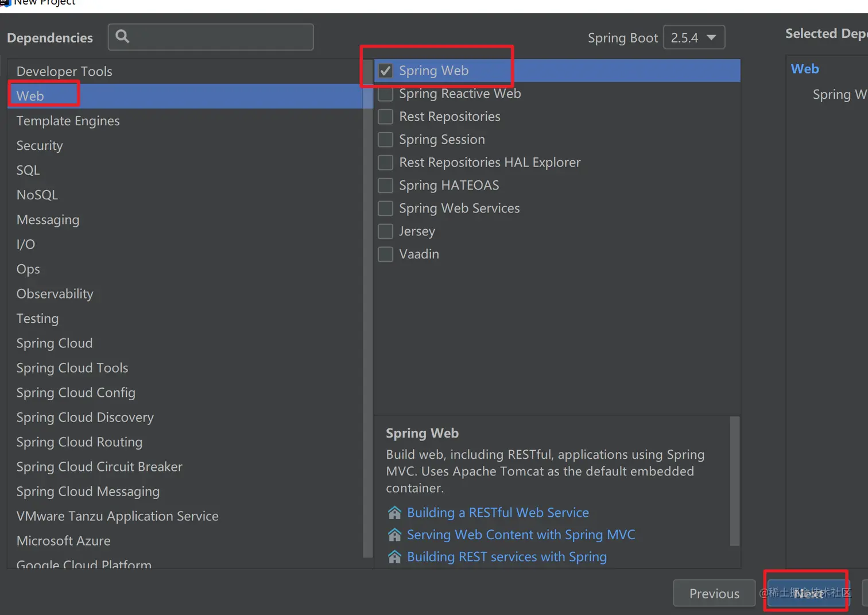Select the Template Engines category
The height and width of the screenshot is (615, 868).
coord(185,121)
